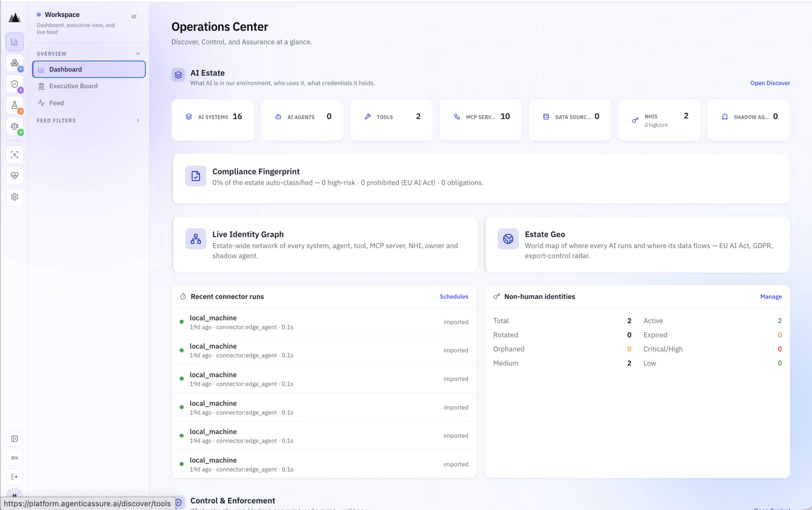
Task: Click the logout icon
Action: click(x=15, y=477)
